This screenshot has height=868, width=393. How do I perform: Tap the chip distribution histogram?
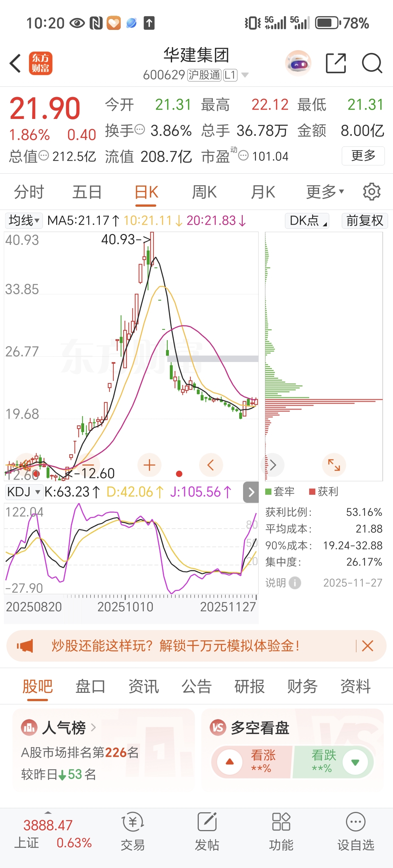tap(324, 357)
